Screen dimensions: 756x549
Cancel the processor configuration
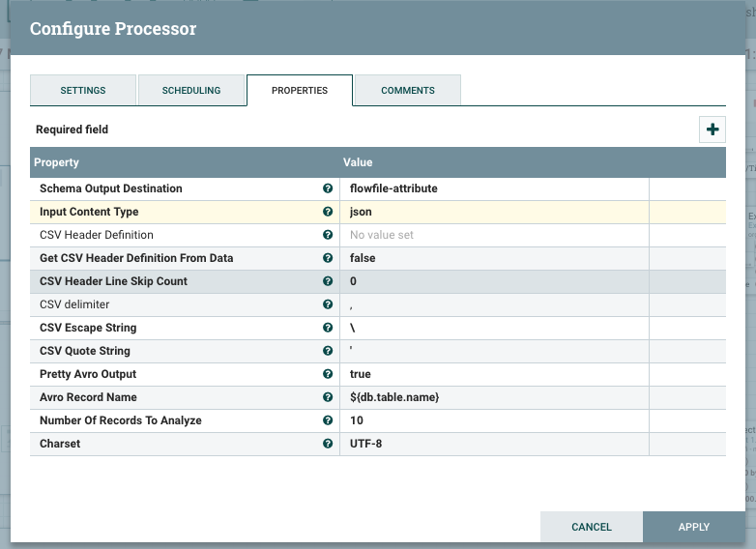(591, 527)
